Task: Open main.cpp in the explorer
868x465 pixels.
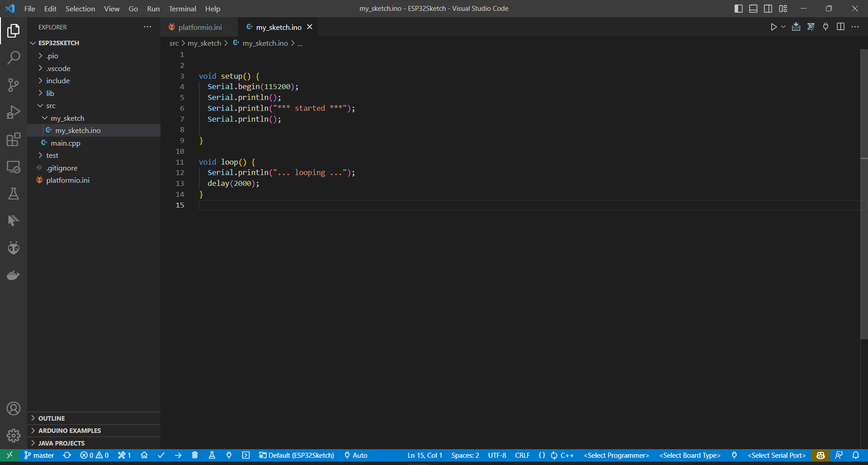Action: point(94,143)
